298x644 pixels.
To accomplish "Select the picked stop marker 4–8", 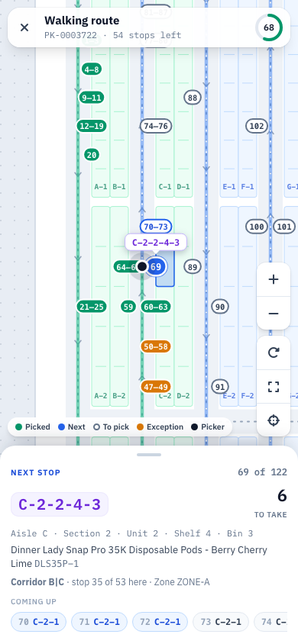I will point(92,69).
